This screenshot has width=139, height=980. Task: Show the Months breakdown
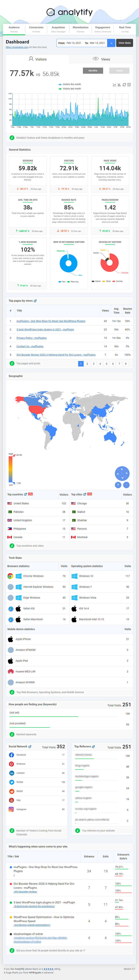[x=93, y=70]
